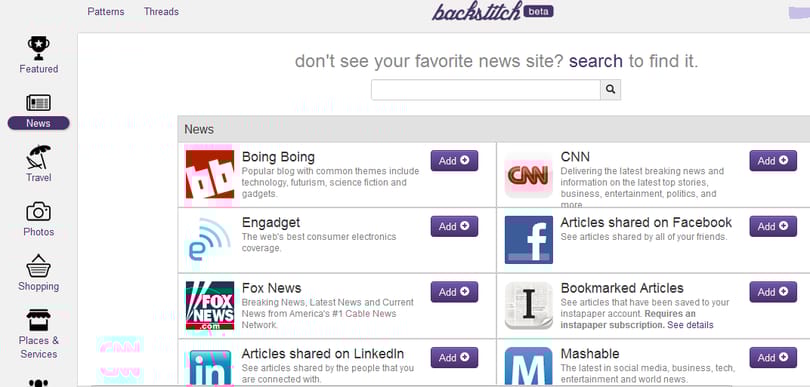The width and height of the screenshot is (810, 387).
Task: Add Articles shared on LinkedIn
Action: tap(454, 358)
